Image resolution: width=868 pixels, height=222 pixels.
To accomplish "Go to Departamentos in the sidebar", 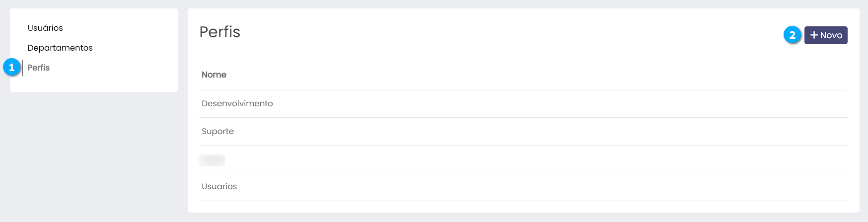I will 60,48.
